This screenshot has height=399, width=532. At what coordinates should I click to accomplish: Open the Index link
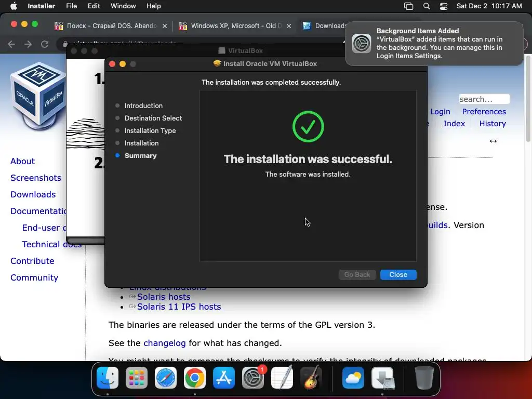(454, 124)
